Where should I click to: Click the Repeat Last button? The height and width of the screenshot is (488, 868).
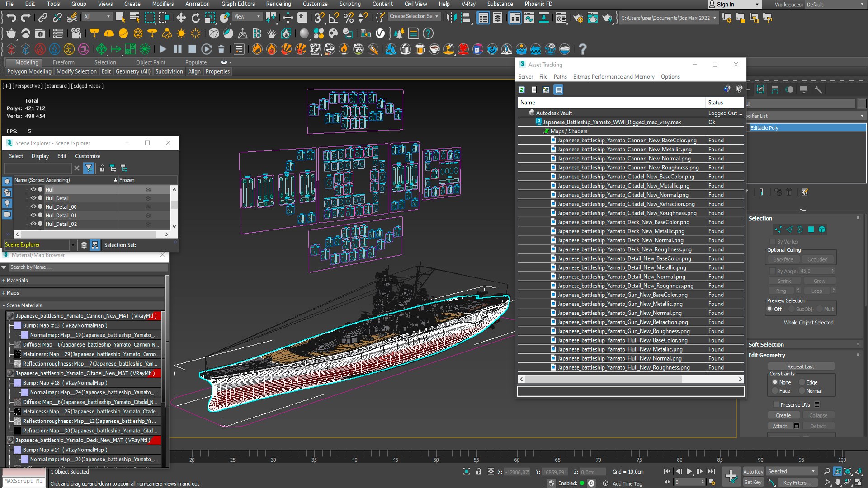pyautogui.click(x=801, y=366)
